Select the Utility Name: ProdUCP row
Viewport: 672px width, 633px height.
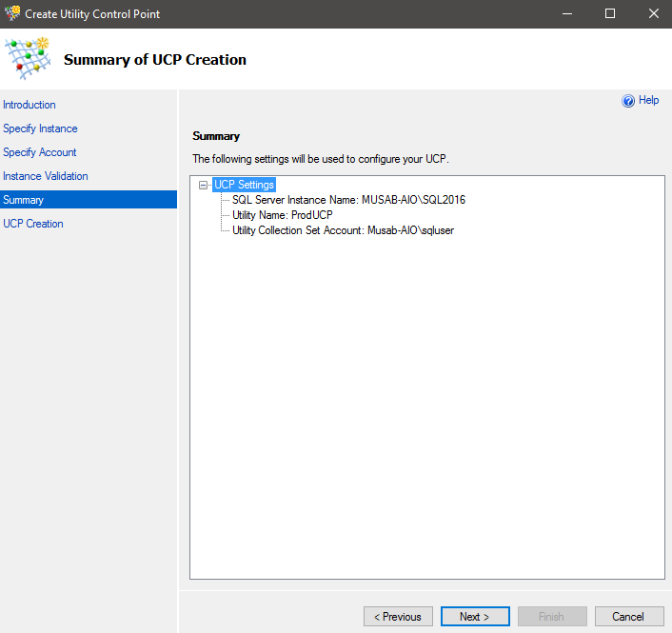tap(282, 215)
